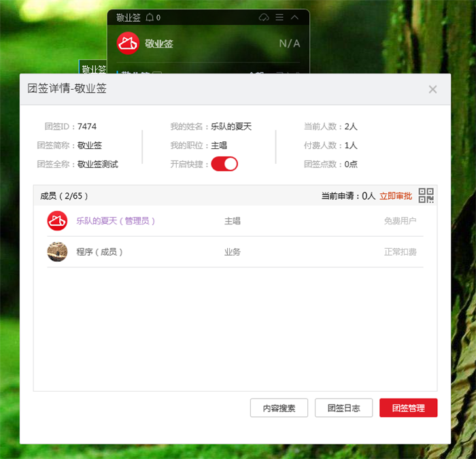Click the notification bell icon
The height and width of the screenshot is (459, 476).
click(x=150, y=18)
